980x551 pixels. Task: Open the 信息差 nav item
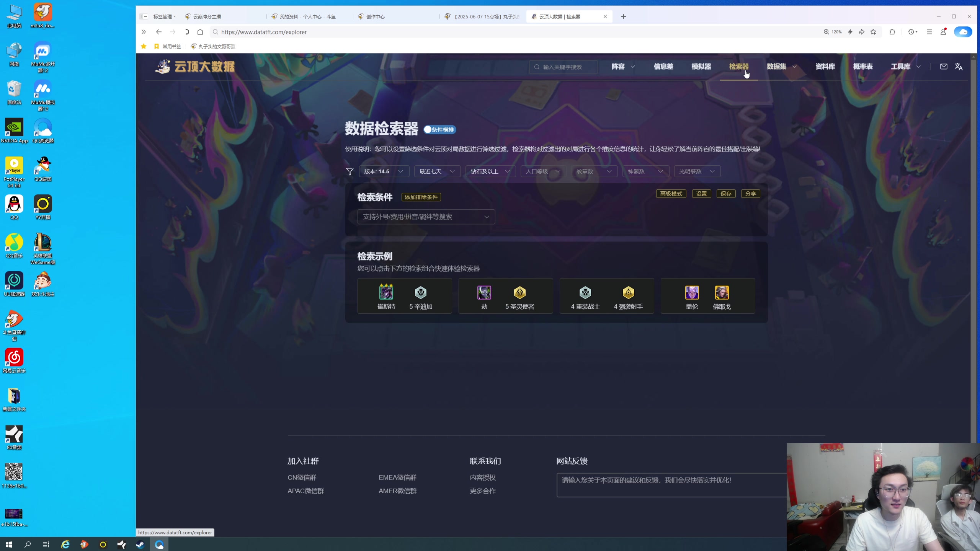coord(663,67)
